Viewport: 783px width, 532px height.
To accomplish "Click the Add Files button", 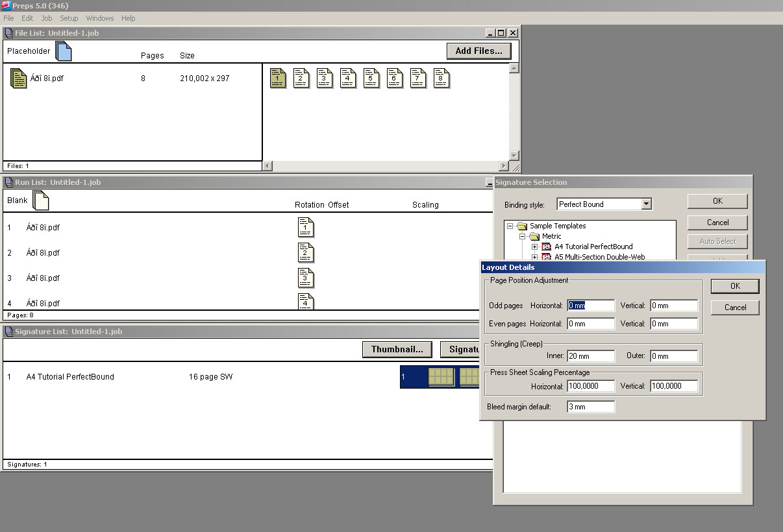I will 478,51.
